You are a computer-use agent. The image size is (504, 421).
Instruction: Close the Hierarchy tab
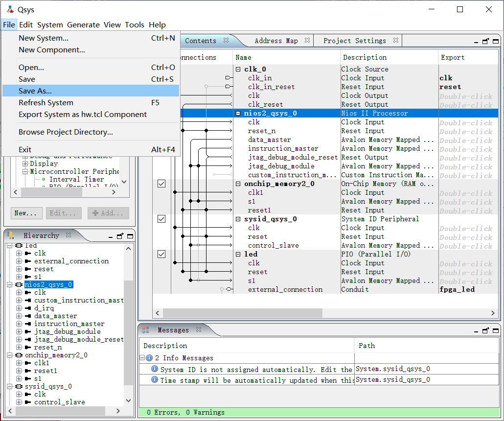[x=69, y=235]
